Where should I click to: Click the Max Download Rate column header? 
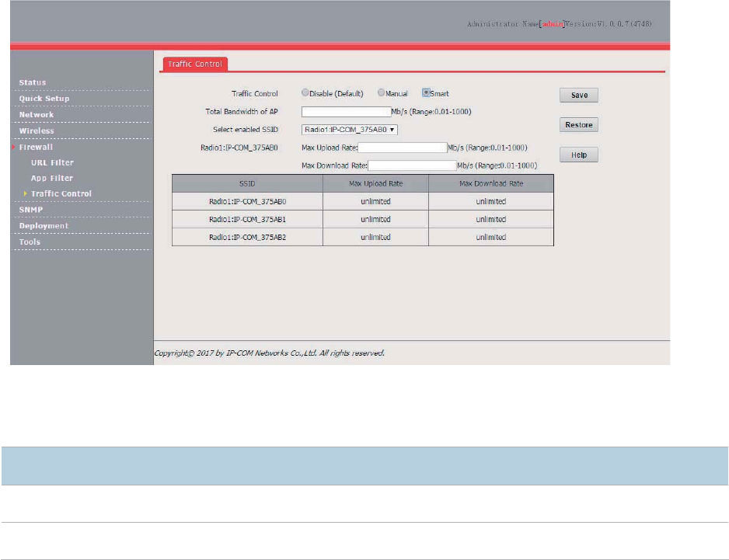(491, 183)
